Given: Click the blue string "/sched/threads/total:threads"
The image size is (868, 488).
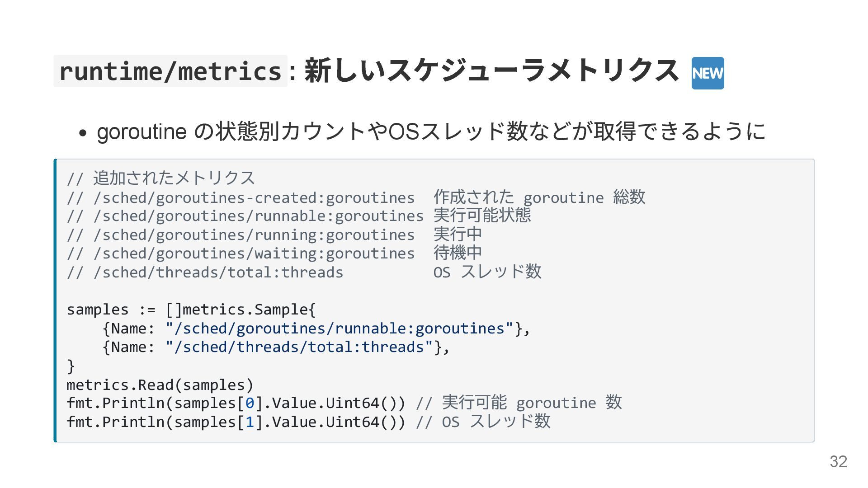Looking at the screenshot, I should pyautogui.click(x=299, y=347).
